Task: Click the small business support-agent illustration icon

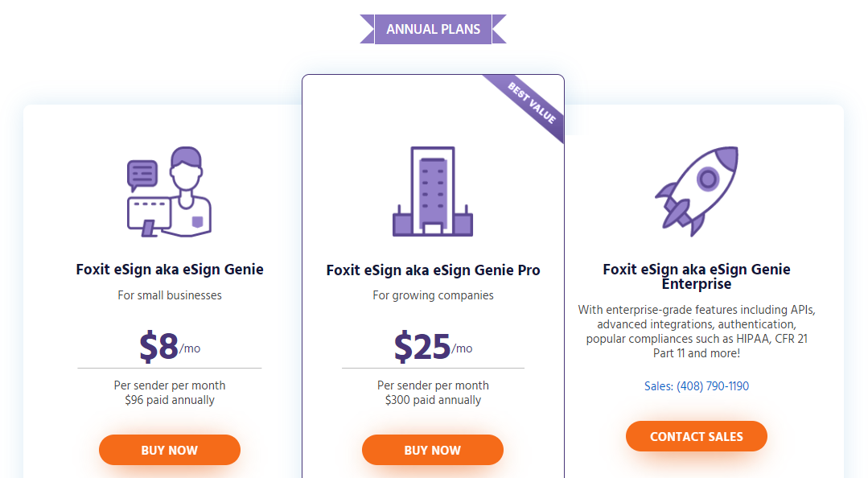Action: coord(169,191)
